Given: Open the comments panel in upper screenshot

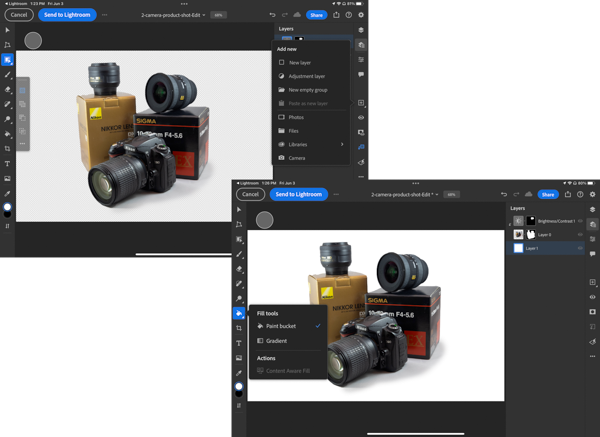Looking at the screenshot, I should click(361, 74).
